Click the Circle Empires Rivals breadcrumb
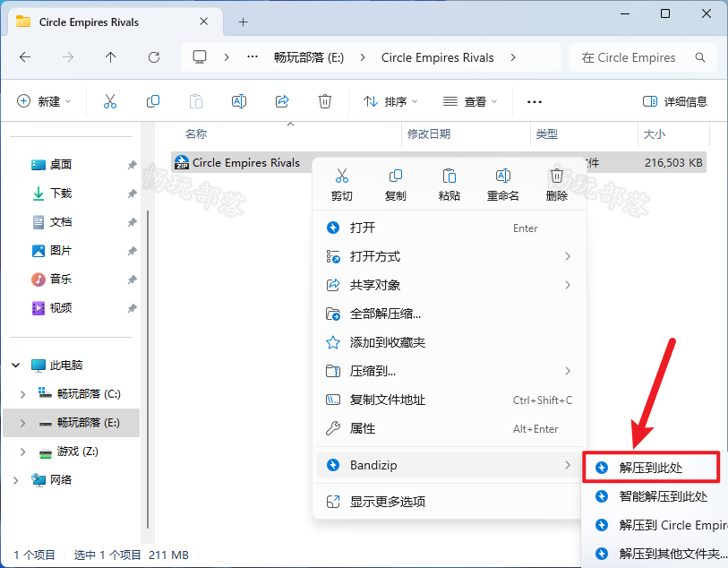The image size is (728, 568). click(437, 57)
